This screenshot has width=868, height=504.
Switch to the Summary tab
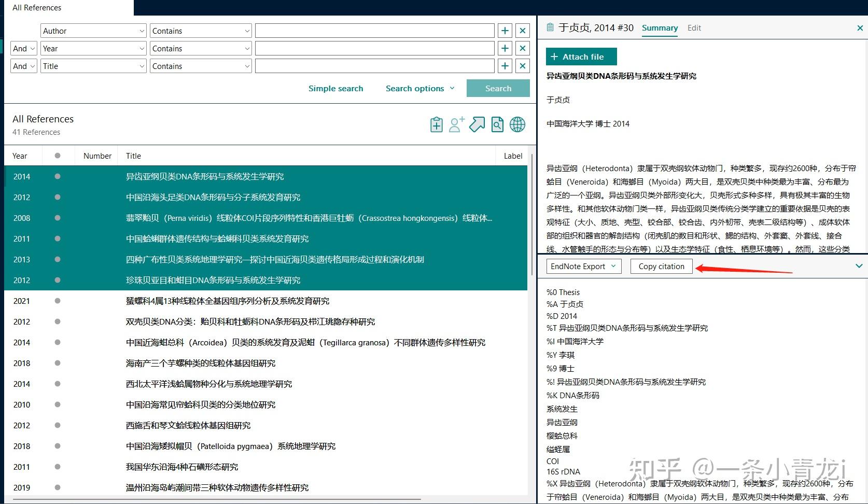(660, 28)
